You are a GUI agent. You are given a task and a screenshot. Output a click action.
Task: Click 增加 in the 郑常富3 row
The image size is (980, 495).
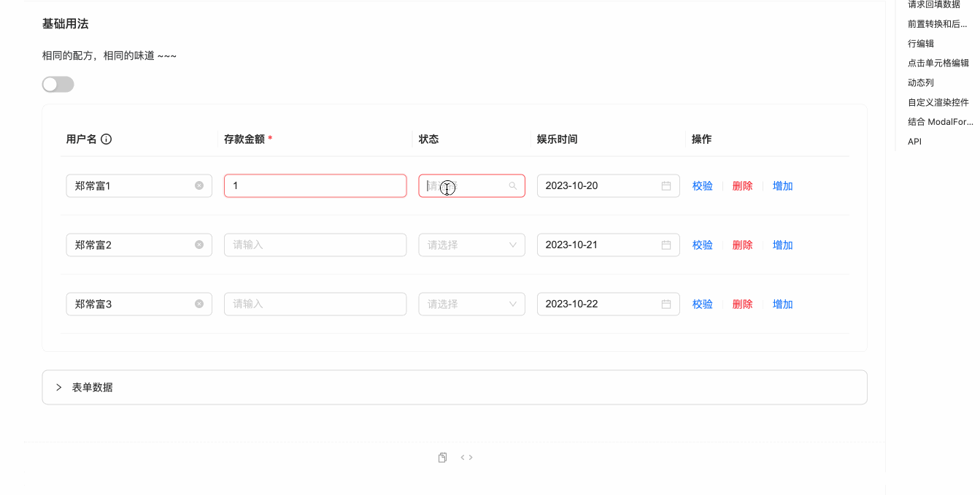[782, 304]
